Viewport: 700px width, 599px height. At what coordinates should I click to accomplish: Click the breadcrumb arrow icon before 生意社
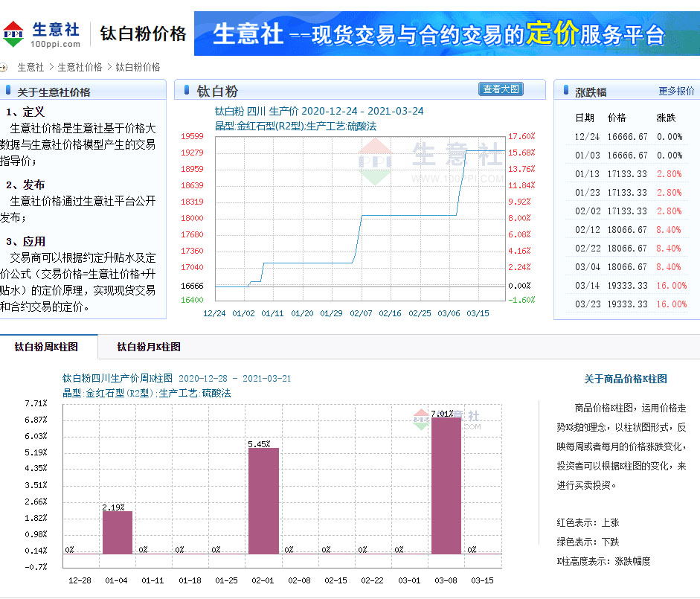coord(3,68)
